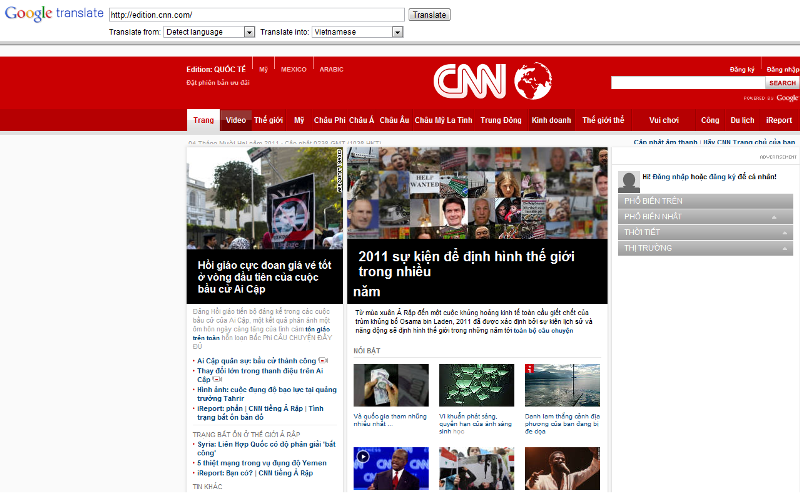Expand the THỊ TRƯỜNG panel
The width and height of the screenshot is (800, 494).
705,248
